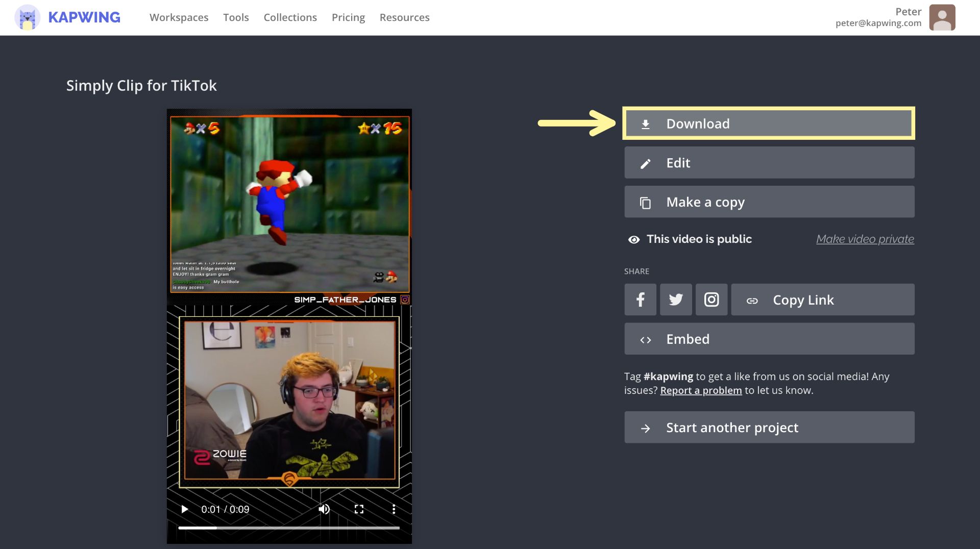Share the video on Facebook
This screenshot has height=549, width=980.
pyautogui.click(x=640, y=300)
